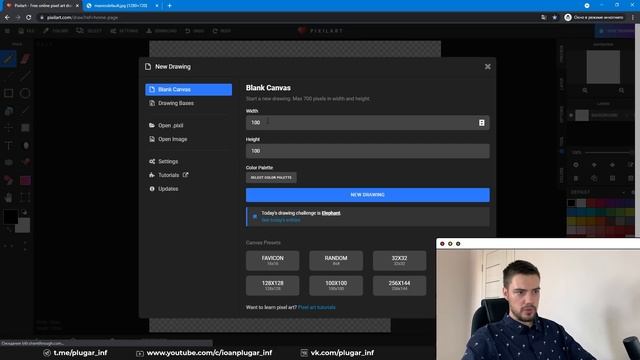Open the Pixel art tutorials link
This screenshot has height=360, width=640.
pyautogui.click(x=317, y=307)
